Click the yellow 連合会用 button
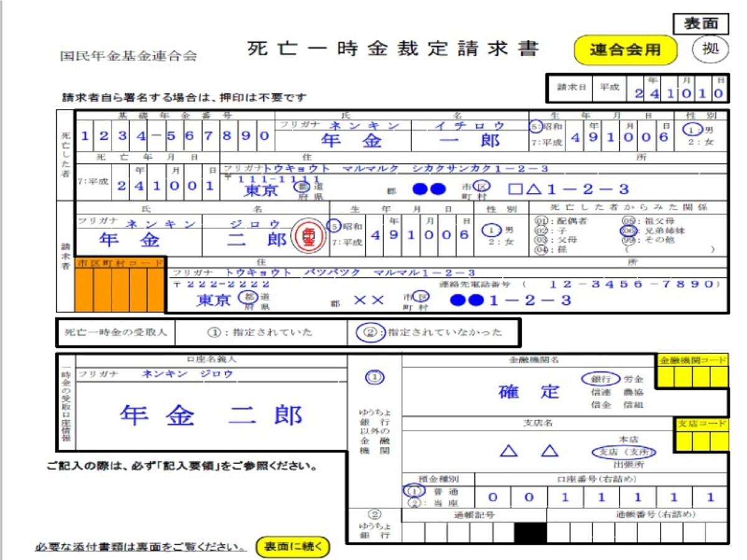Screen dimensions: 747x560 625,50
